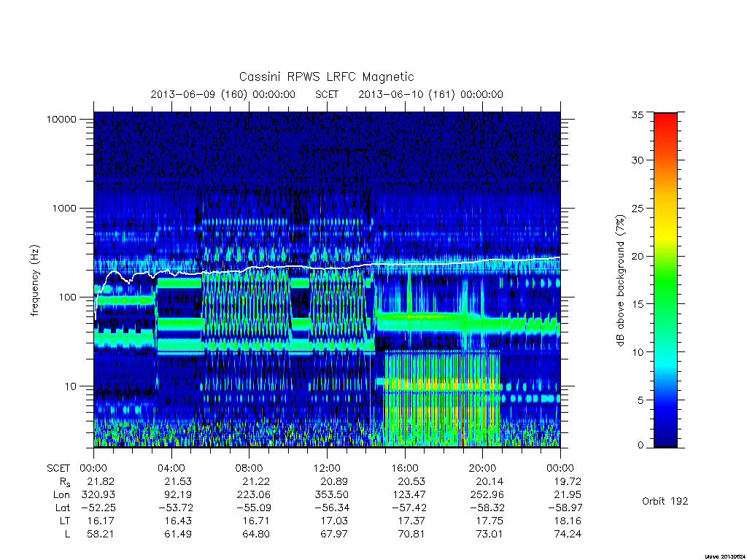Click the Lon value 252.96
The width and height of the screenshot is (747, 560).
point(487,494)
